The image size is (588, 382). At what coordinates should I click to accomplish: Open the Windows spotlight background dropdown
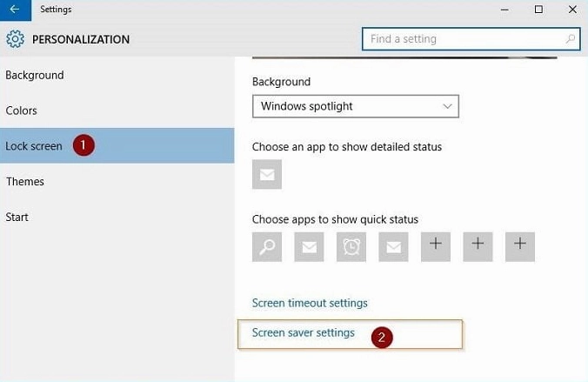pyautogui.click(x=355, y=106)
